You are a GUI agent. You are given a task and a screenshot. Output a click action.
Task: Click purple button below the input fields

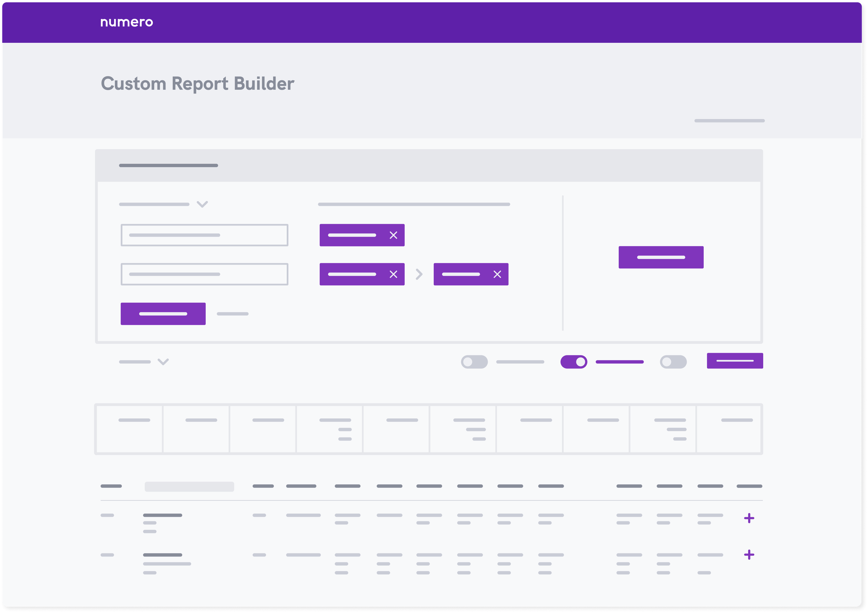pyautogui.click(x=163, y=314)
